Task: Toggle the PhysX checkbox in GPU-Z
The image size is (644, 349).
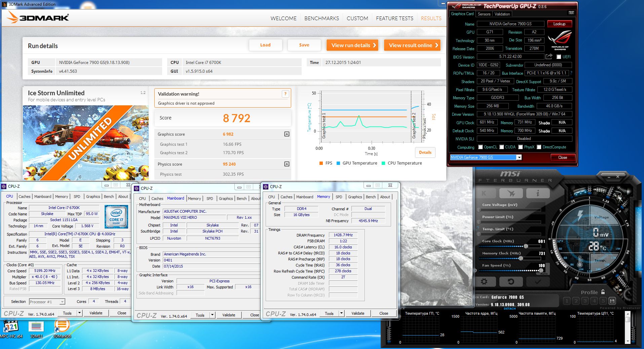Action: click(x=520, y=147)
